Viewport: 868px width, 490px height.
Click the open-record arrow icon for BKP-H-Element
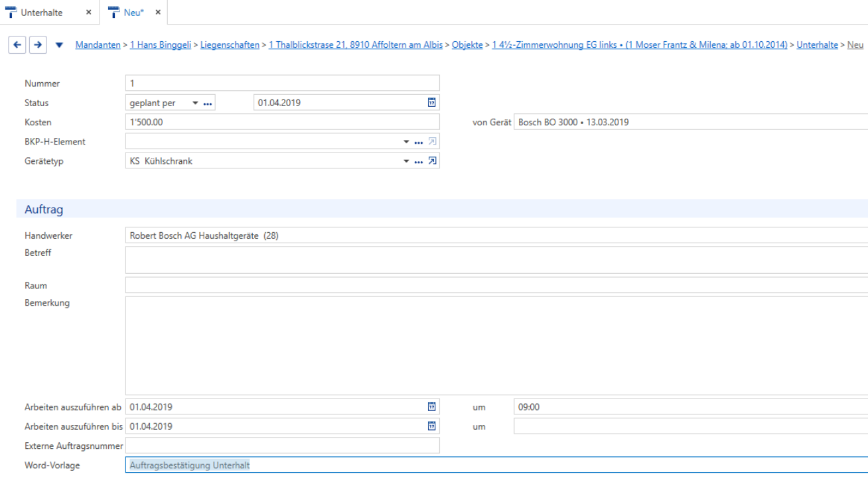[432, 141]
